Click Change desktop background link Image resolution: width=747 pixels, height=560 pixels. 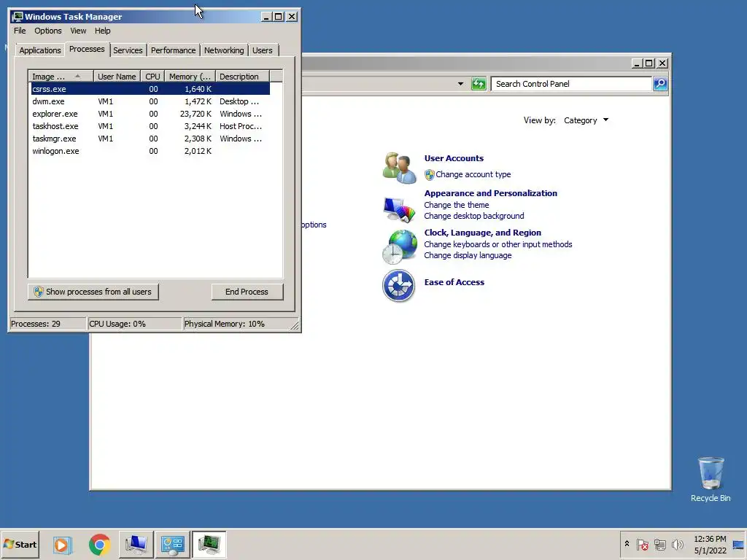point(474,216)
